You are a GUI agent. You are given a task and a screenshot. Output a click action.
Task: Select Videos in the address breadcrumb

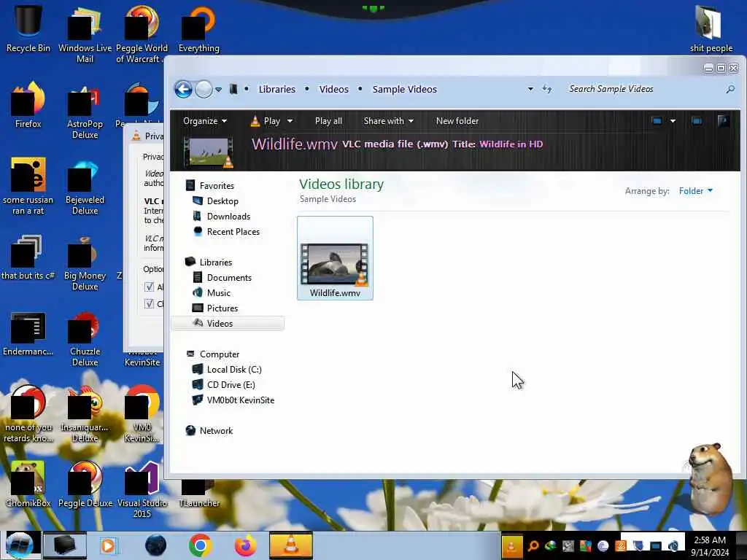(x=333, y=89)
